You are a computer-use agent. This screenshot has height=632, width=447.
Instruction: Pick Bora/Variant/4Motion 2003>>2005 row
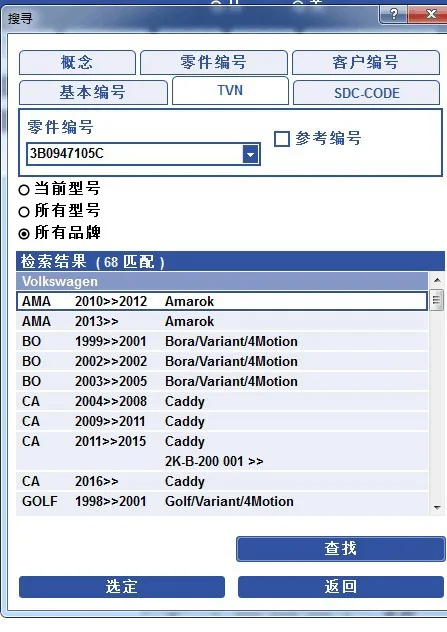(222, 381)
